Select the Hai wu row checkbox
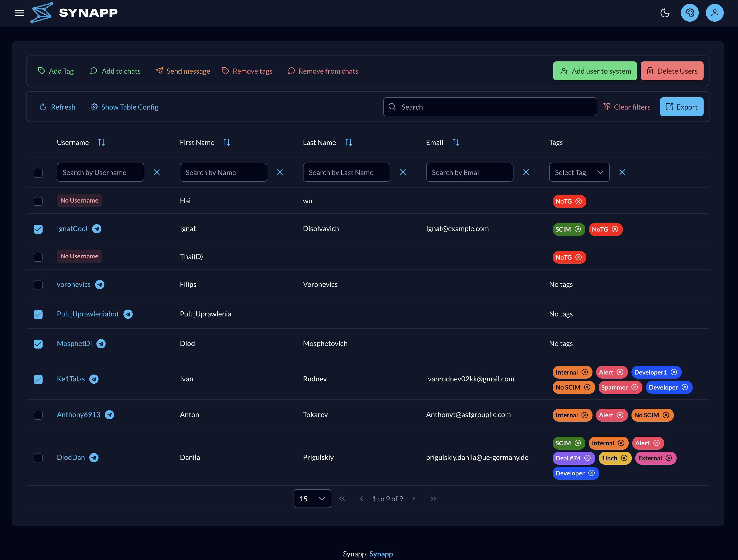The width and height of the screenshot is (738, 560). click(x=38, y=202)
